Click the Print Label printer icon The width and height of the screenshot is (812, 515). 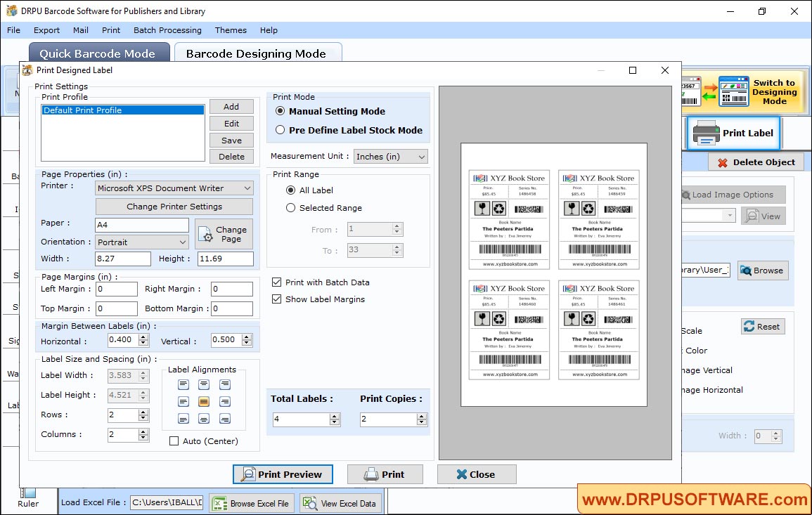(x=707, y=133)
